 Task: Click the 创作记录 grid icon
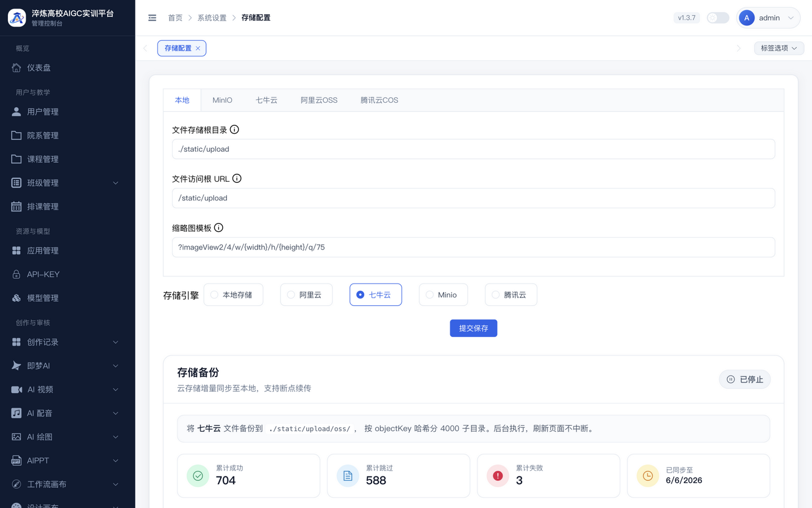pos(16,342)
